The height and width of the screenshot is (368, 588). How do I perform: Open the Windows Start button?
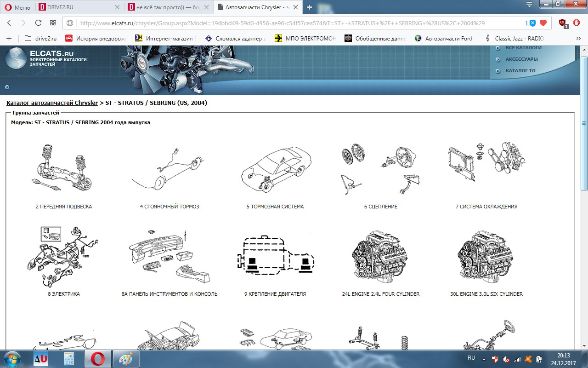click(12, 359)
